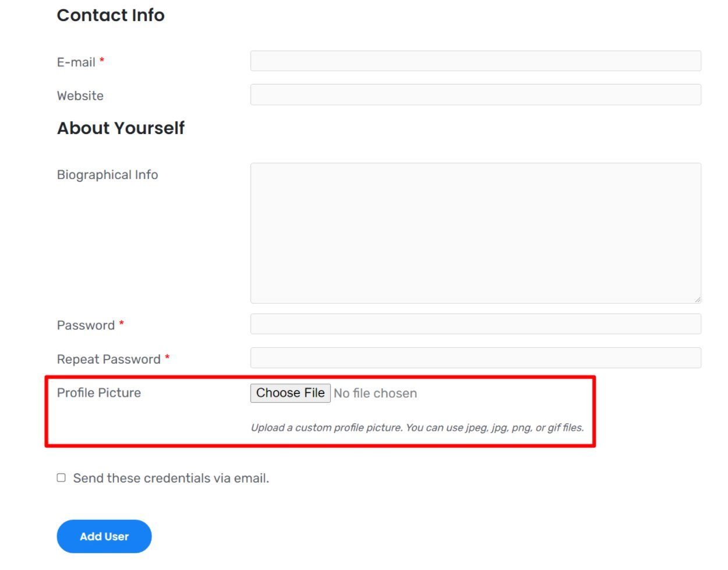Click the 'No file chosen' text
The width and height of the screenshot is (728, 570).
tap(375, 393)
